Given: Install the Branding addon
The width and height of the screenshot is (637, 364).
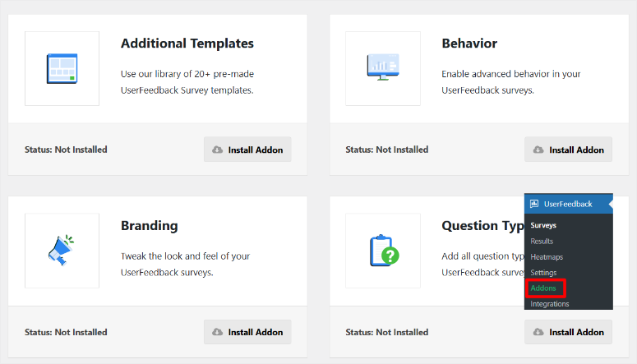Looking at the screenshot, I should (x=247, y=332).
